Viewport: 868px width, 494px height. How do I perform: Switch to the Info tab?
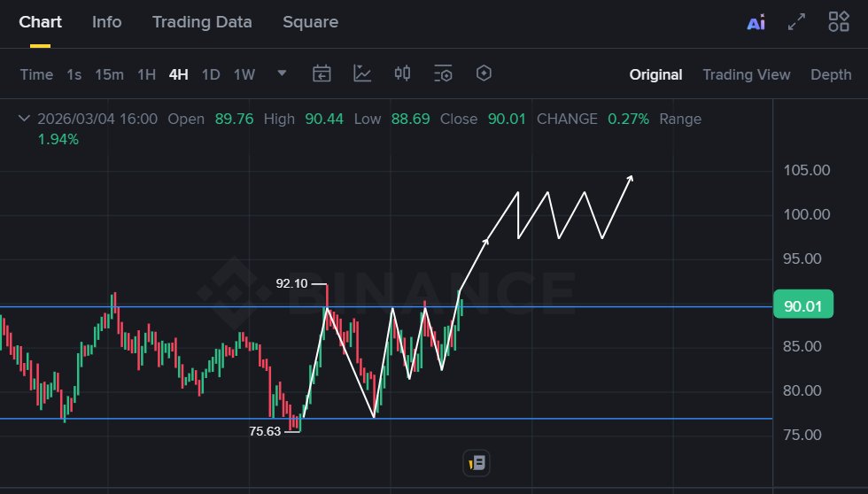pyautogui.click(x=107, y=22)
